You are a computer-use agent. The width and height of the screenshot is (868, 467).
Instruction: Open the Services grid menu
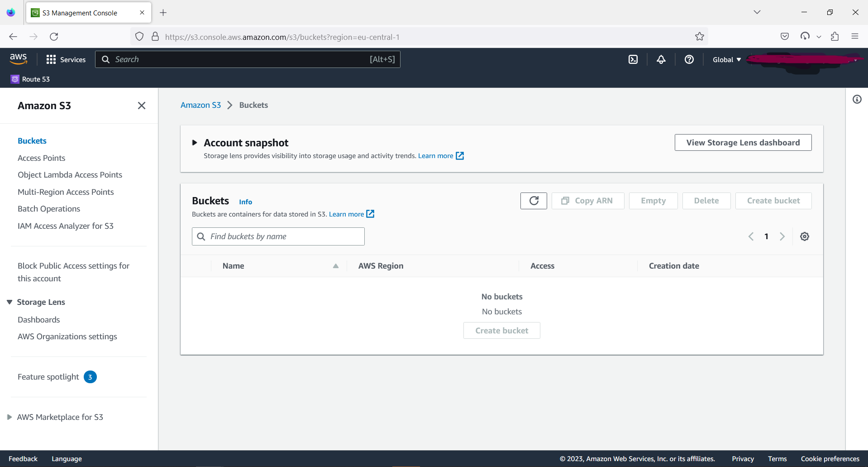coord(66,59)
